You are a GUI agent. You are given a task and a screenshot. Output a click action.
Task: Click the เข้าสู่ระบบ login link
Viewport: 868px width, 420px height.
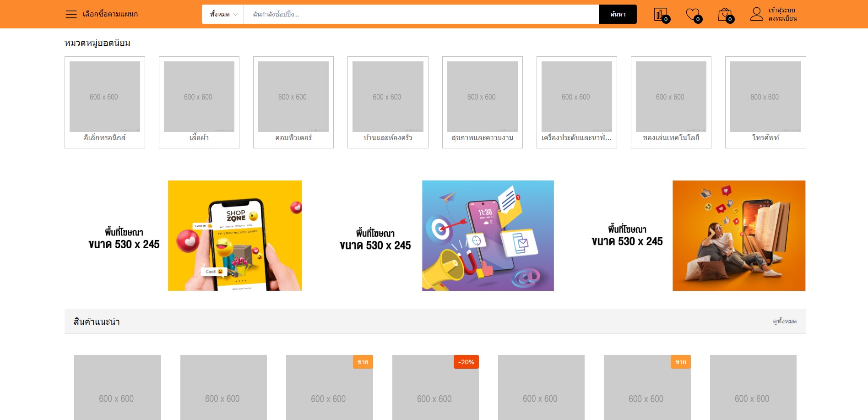(781, 10)
